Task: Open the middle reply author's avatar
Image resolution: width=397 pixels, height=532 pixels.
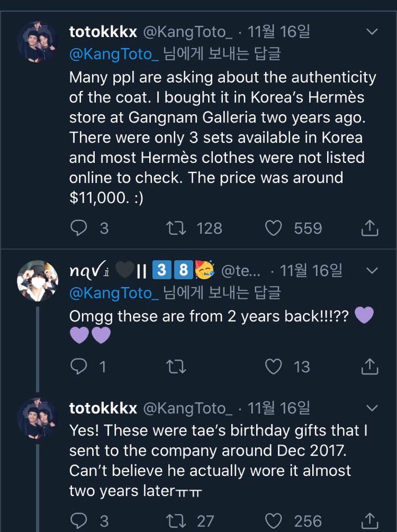Action: pos(37,280)
